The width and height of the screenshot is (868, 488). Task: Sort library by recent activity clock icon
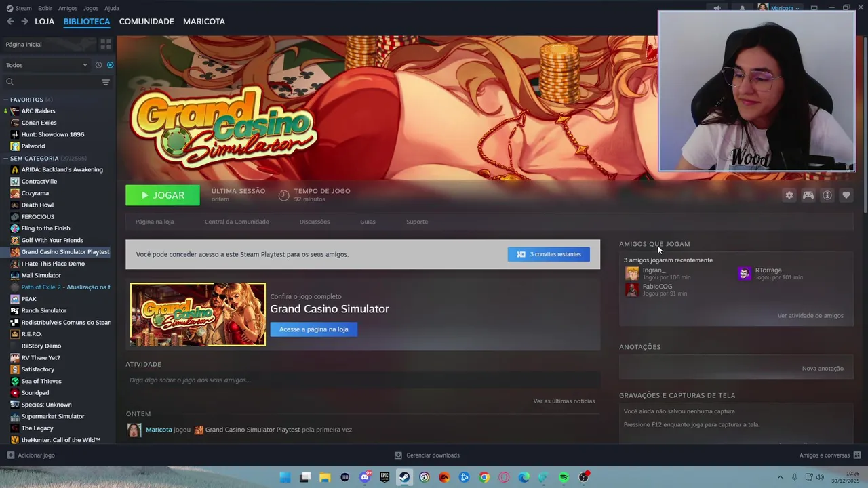click(98, 65)
